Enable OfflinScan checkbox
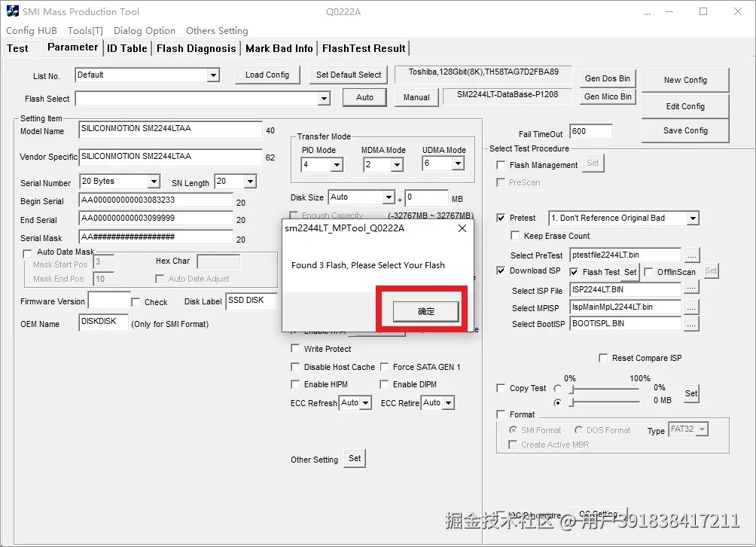Screen dimensions: 756x547 tap(648, 272)
